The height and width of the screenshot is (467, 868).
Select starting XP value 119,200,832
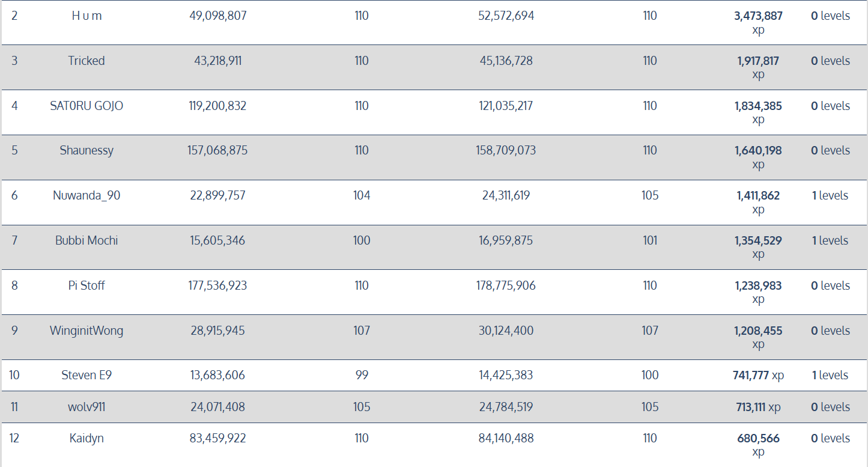pos(217,106)
